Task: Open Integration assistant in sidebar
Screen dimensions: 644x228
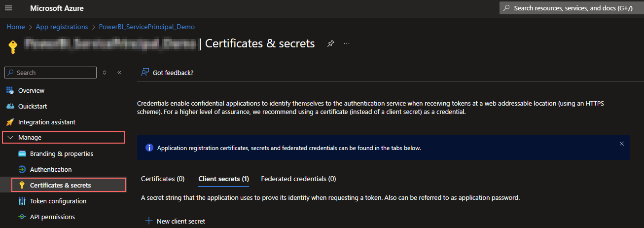Action: (x=47, y=122)
